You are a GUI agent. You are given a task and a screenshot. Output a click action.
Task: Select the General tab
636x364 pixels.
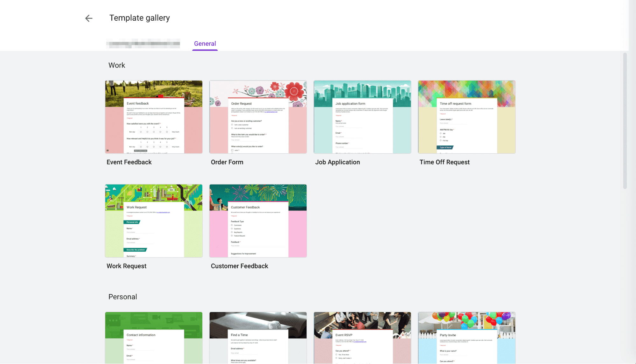(x=205, y=43)
